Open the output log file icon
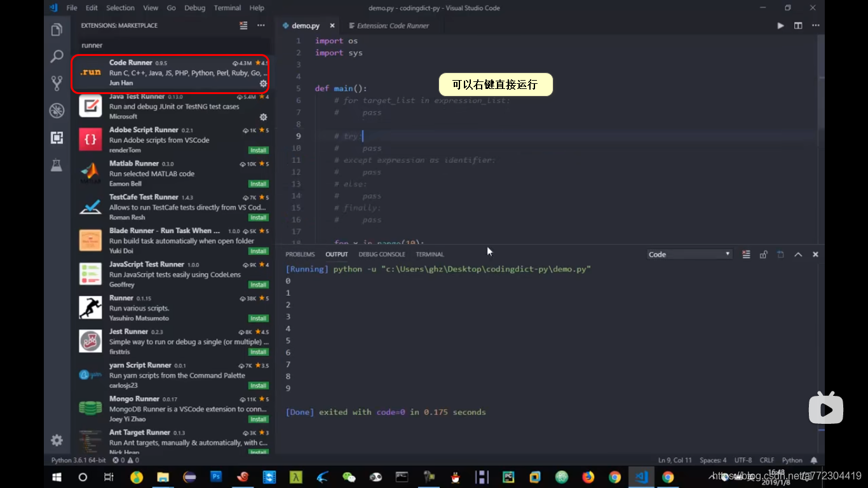Image resolution: width=868 pixels, height=488 pixels. (780, 254)
